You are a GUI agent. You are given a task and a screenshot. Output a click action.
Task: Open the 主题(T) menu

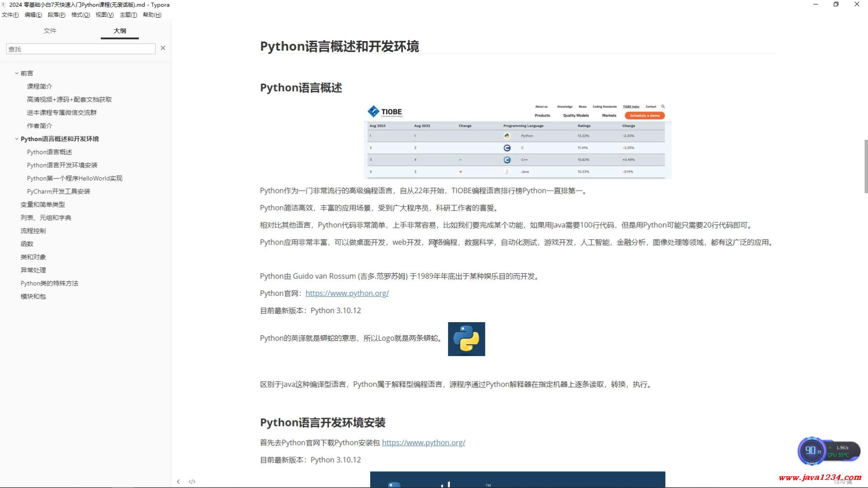pos(128,15)
